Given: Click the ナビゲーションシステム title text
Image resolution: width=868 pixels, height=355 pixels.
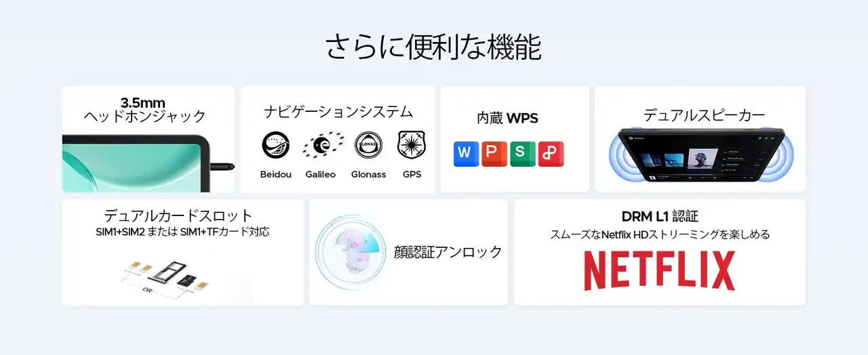Looking at the screenshot, I should [338, 112].
